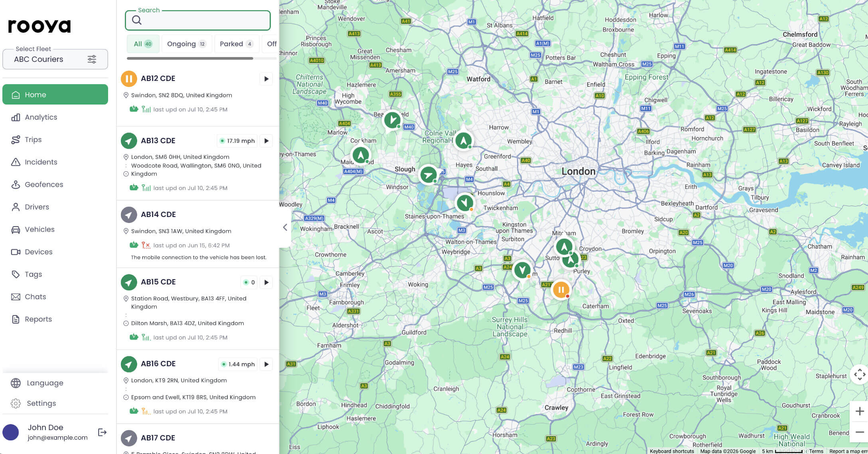Click the 1.44 mph speed badge

click(x=238, y=364)
